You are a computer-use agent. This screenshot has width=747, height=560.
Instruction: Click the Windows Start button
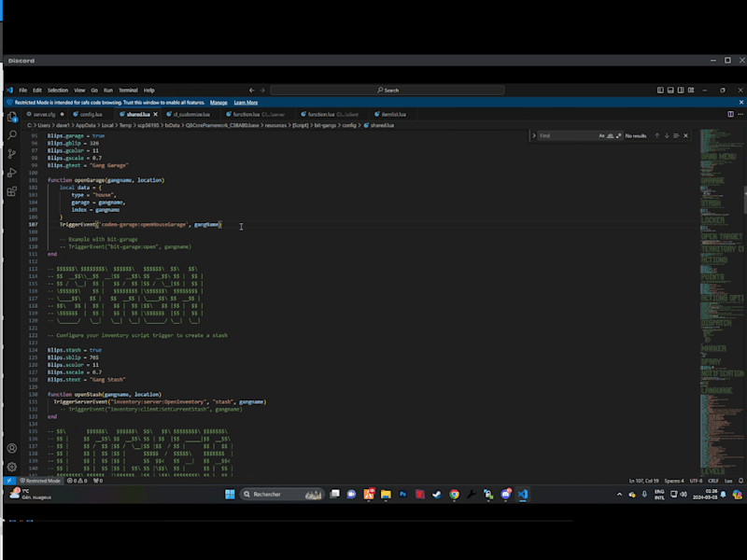[230, 495]
